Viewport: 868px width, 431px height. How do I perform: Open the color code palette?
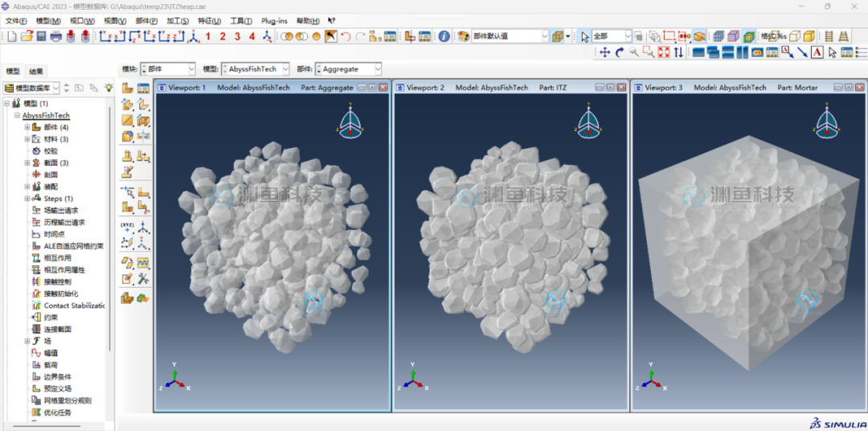(464, 36)
